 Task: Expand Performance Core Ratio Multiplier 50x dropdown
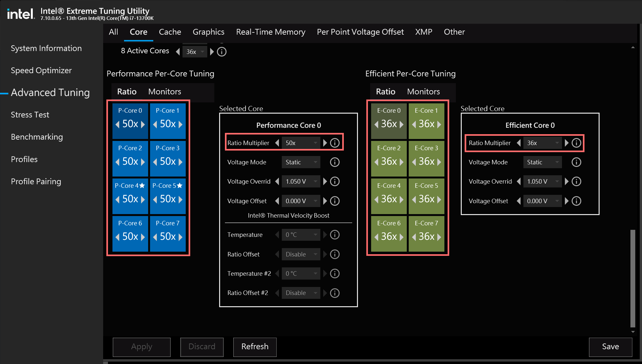coord(301,143)
